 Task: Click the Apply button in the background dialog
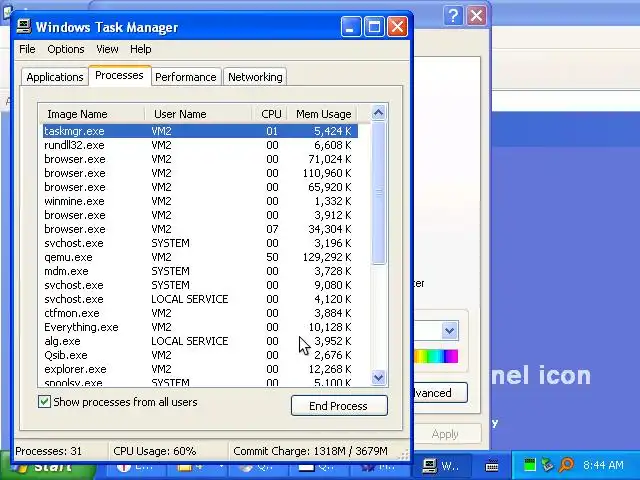point(445,434)
